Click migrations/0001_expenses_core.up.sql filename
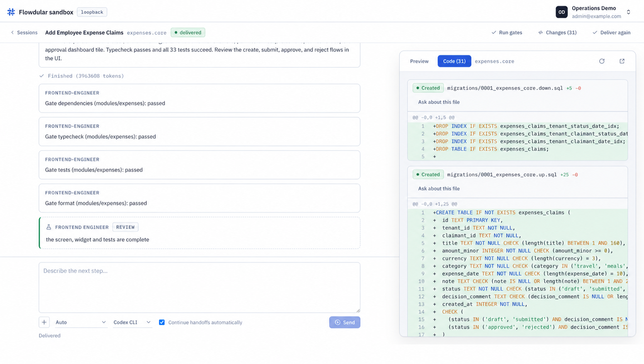 (x=502, y=174)
